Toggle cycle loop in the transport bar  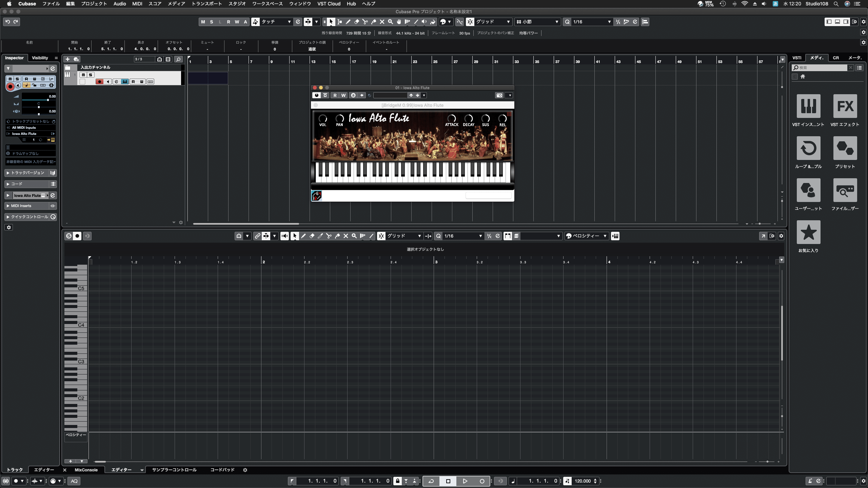tap(431, 481)
